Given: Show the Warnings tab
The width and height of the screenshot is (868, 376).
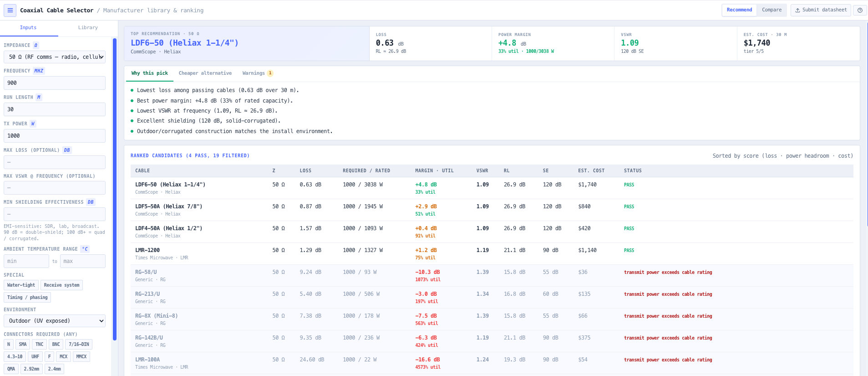Looking at the screenshot, I should coord(258,73).
